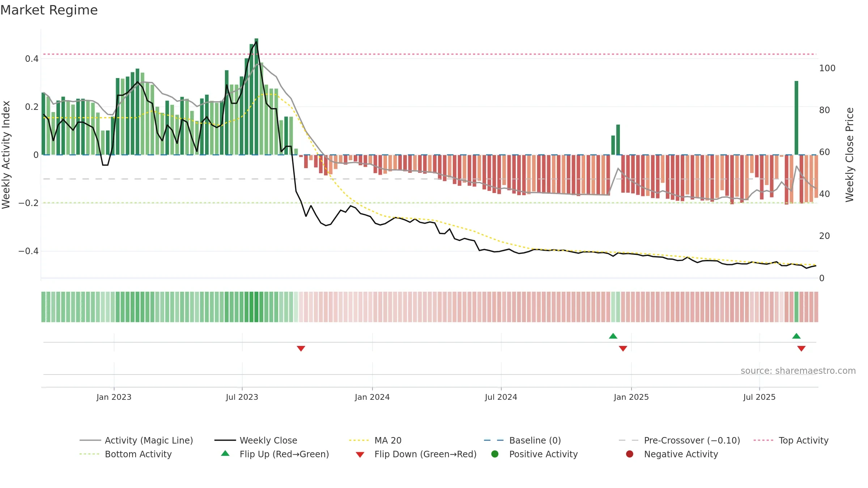The width and height of the screenshot is (868, 488).
Task: Toggle Top Activity legend entry
Action: click(x=791, y=440)
